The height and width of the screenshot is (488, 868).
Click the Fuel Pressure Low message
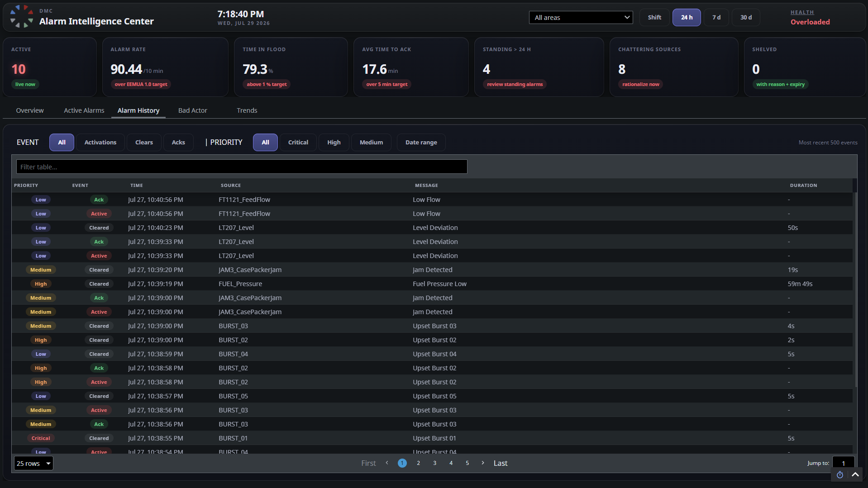click(x=439, y=284)
